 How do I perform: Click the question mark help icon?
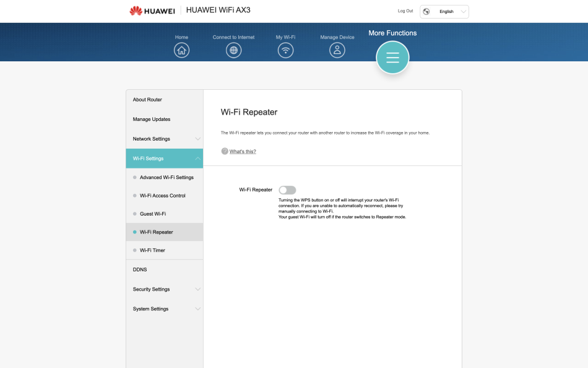(225, 151)
